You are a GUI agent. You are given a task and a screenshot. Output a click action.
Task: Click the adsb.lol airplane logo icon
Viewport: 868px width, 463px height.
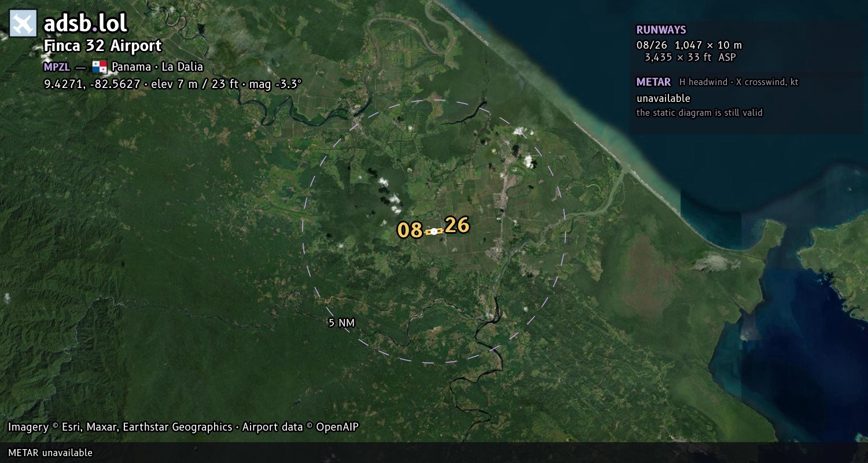coord(23,24)
